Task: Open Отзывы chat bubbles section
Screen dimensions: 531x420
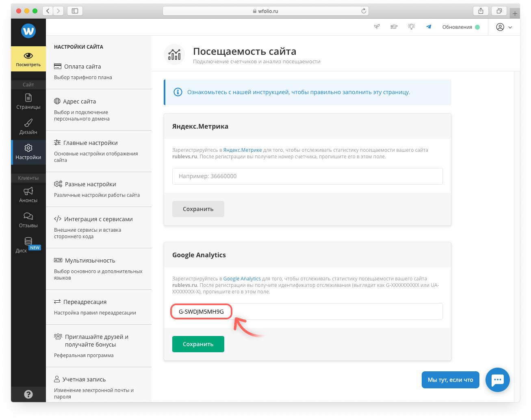Action: point(28,220)
